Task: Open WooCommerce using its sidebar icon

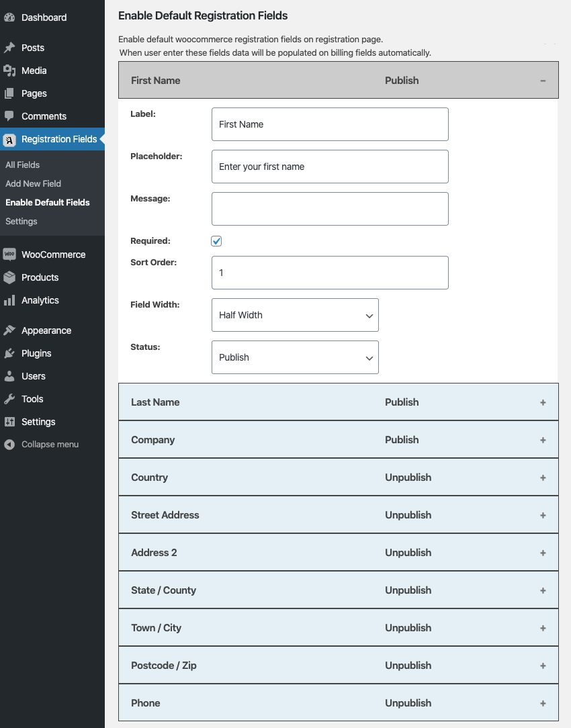Action: point(10,255)
